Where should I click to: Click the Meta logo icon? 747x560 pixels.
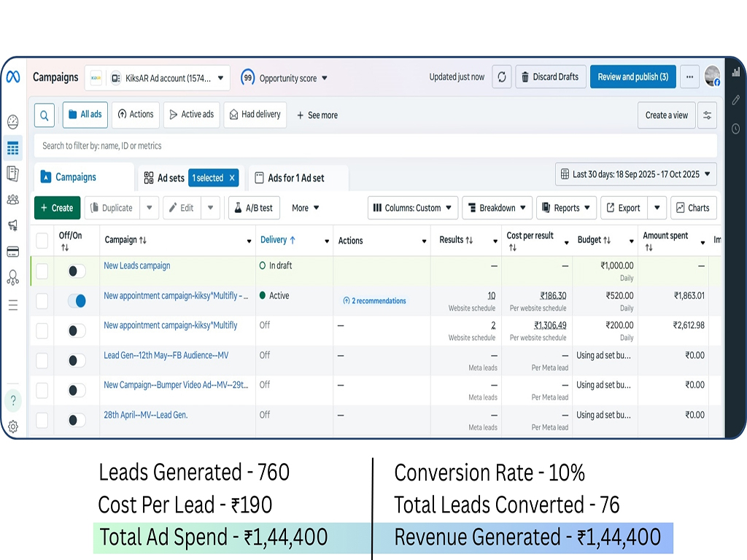pos(13,77)
